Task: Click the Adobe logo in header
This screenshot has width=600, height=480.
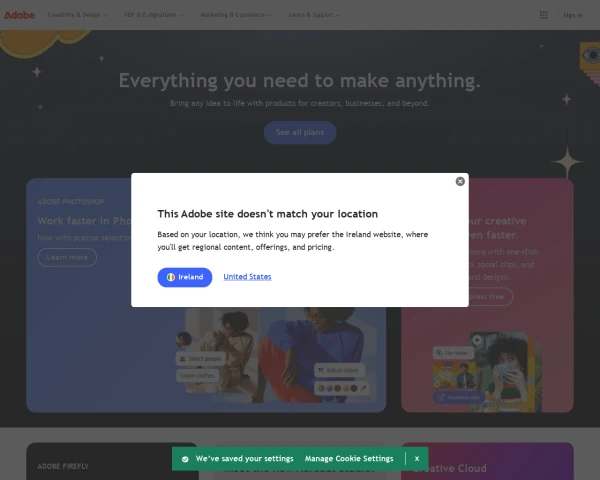Action: point(19,15)
